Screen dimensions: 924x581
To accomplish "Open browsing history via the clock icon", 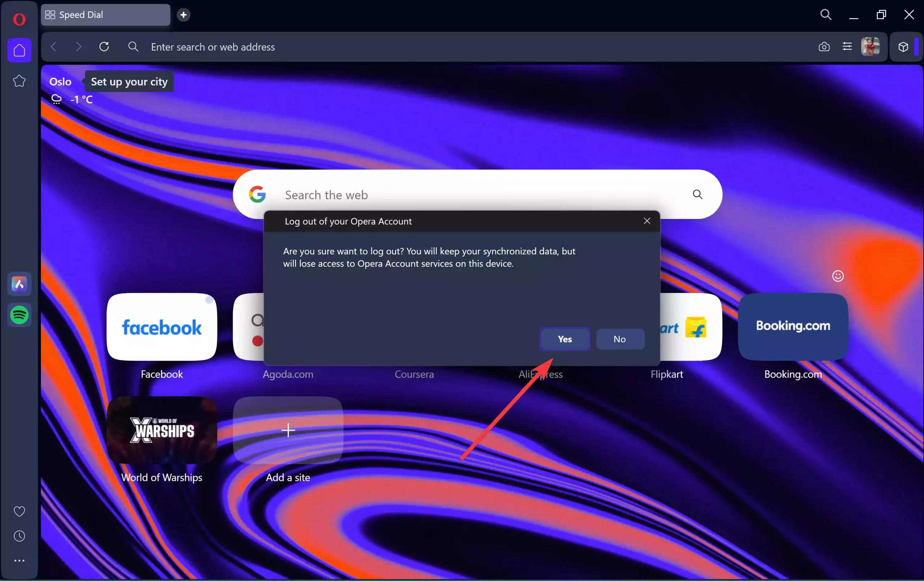I will (x=19, y=536).
